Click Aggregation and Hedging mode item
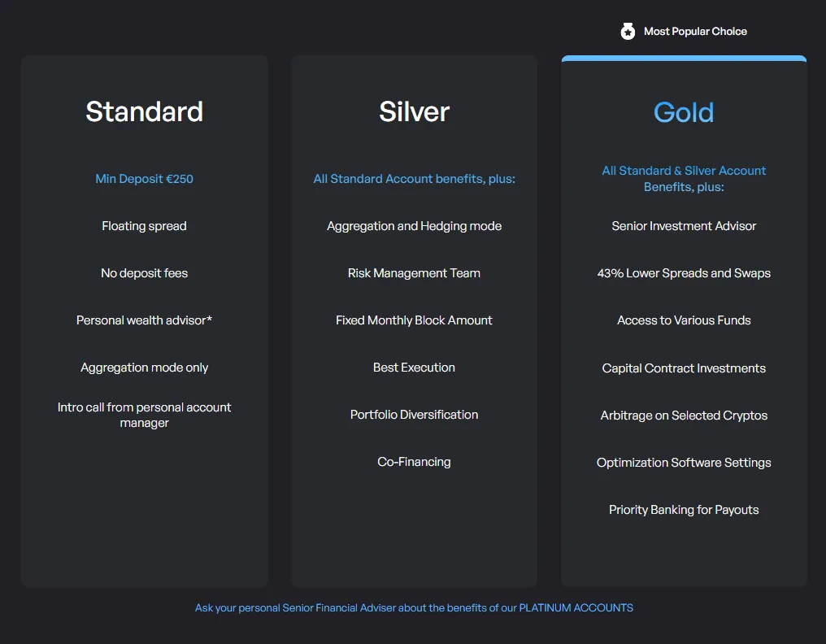826x644 pixels. coord(414,226)
